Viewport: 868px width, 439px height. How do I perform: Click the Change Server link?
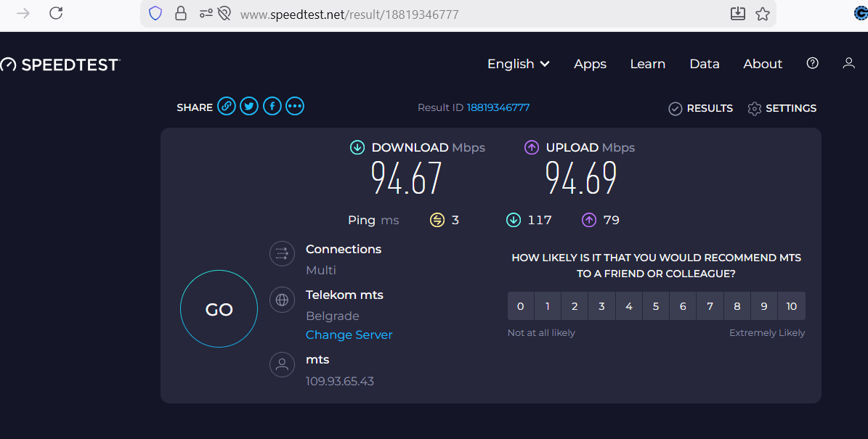point(349,335)
